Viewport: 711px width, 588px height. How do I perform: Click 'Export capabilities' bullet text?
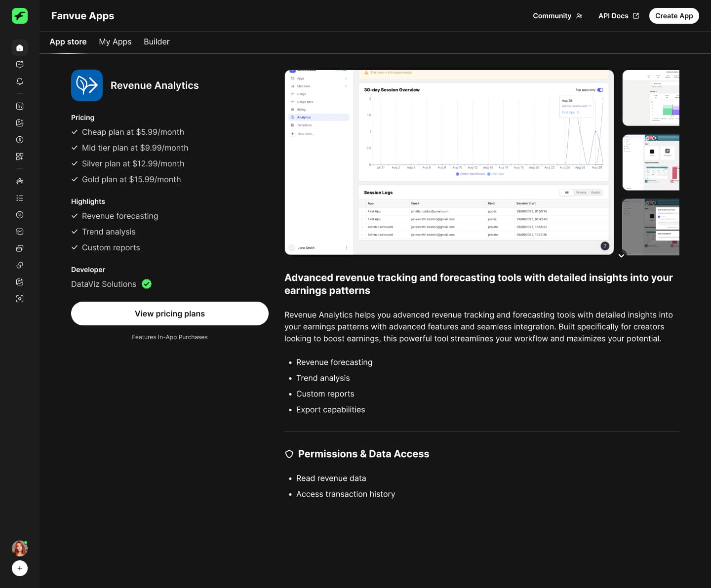pos(331,410)
